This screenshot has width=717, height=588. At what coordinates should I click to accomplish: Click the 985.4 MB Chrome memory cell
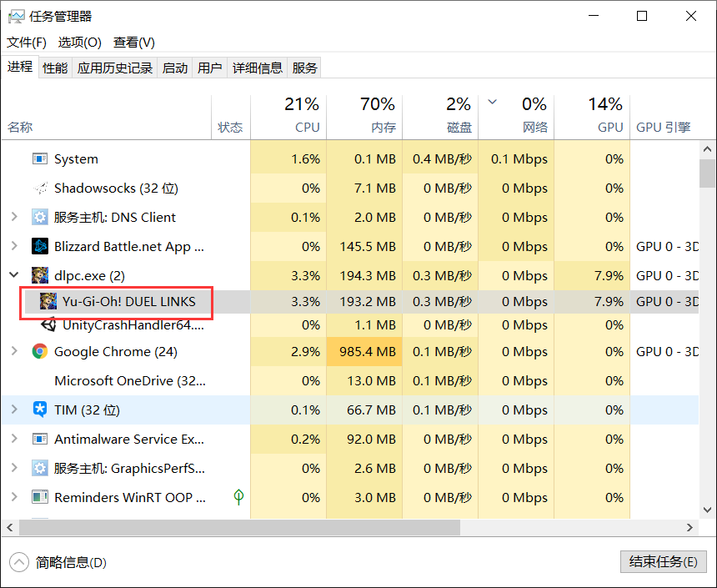tap(364, 351)
